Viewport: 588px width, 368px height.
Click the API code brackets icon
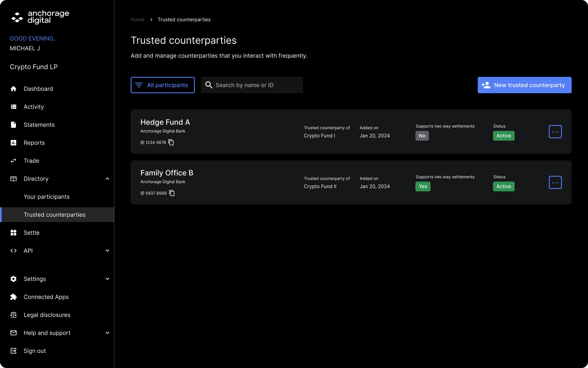pyautogui.click(x=14, y=251)
